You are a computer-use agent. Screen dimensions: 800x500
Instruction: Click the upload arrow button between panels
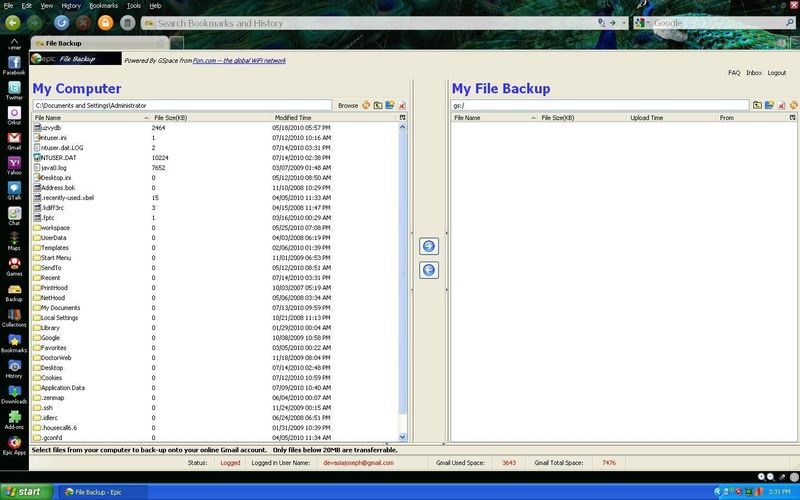pos(429,246)
